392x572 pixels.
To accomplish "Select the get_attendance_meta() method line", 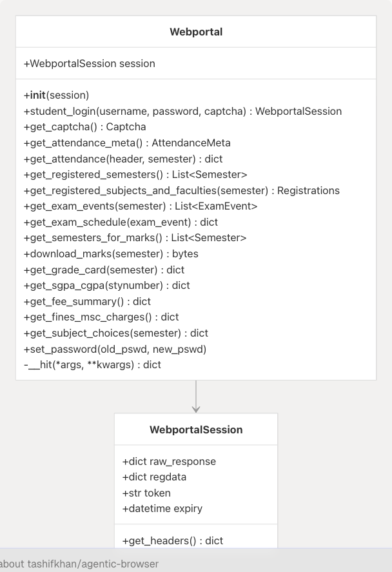I will tap(127, 143).
